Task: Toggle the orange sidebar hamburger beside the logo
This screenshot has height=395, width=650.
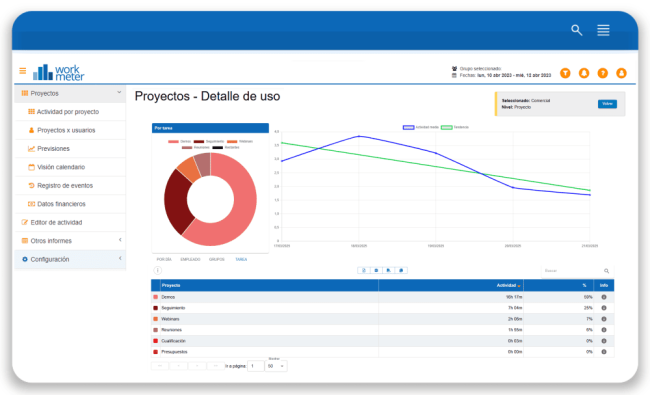Action: pos(23,71)
